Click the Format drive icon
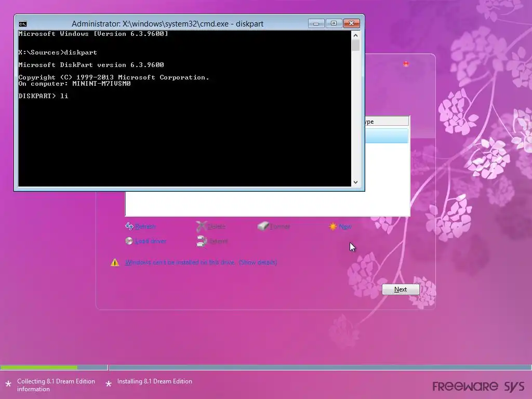532x399 pixels. point(263,226)
